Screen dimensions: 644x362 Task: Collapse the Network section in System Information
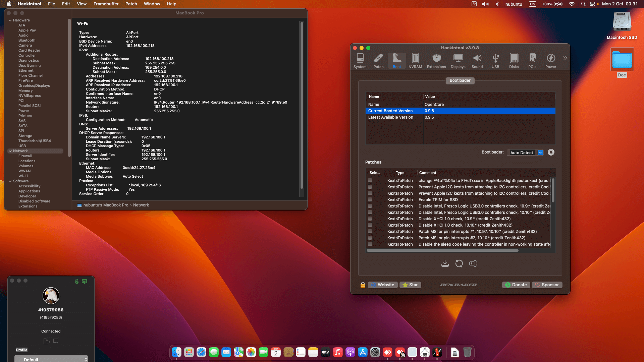click(11, 151)
